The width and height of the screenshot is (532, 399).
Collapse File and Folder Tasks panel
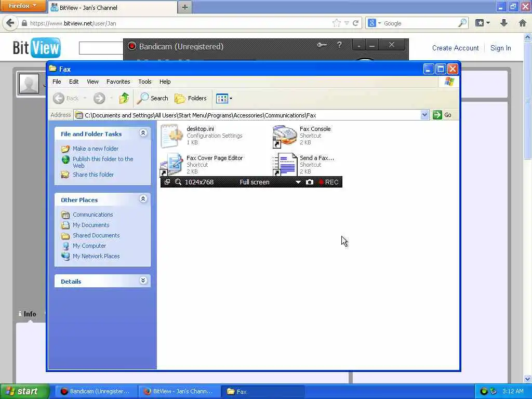pos(143,133)
